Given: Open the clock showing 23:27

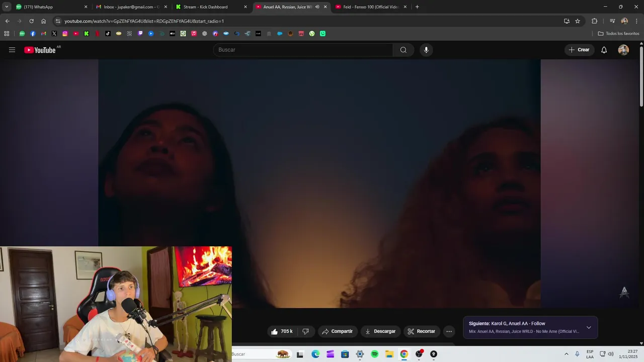Looking at the screenshot, I should point(629,354).
